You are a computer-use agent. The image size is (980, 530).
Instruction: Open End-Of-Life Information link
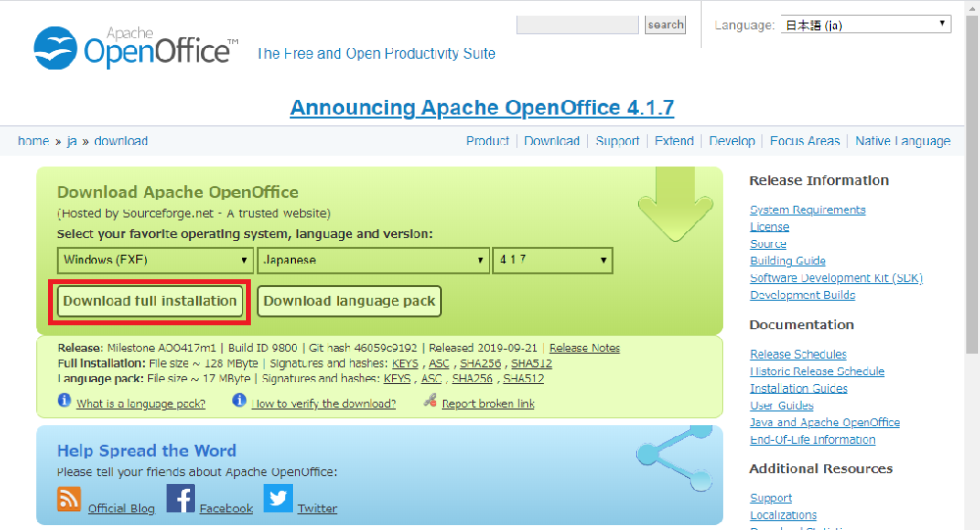click(x=812, y=439)
